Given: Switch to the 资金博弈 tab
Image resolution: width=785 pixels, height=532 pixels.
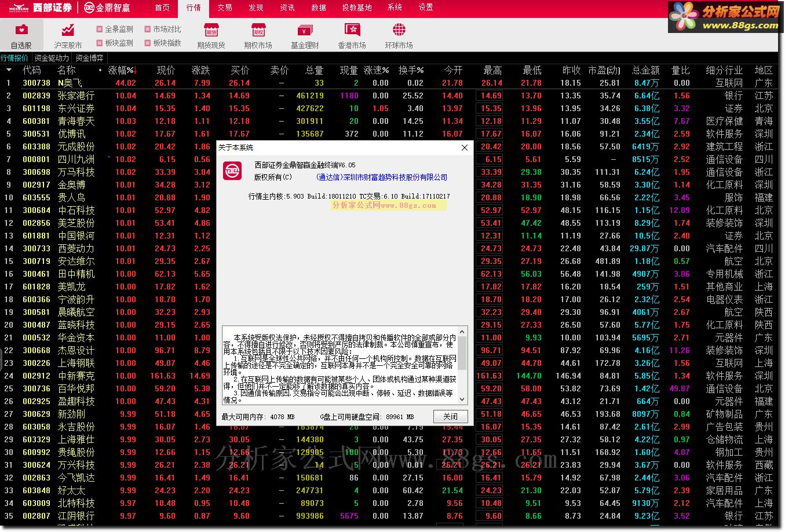Looking at the screenshot, I should point(90,58).
